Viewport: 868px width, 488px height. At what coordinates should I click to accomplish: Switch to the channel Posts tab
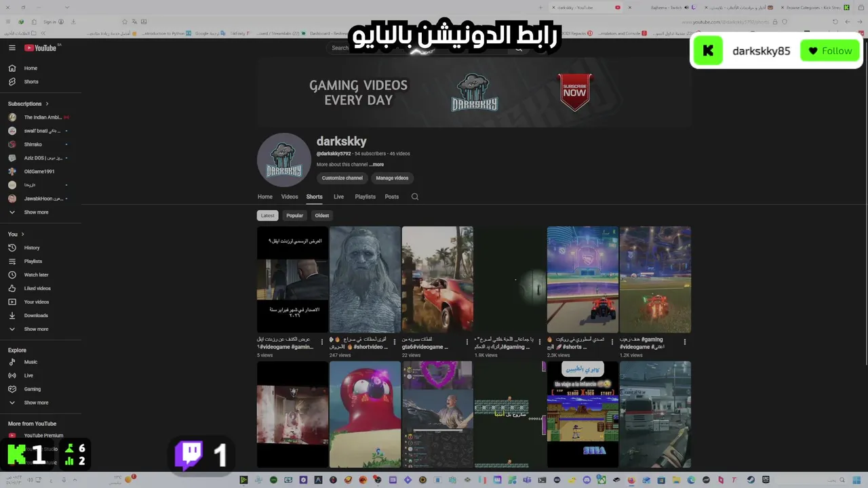(392, 197)
